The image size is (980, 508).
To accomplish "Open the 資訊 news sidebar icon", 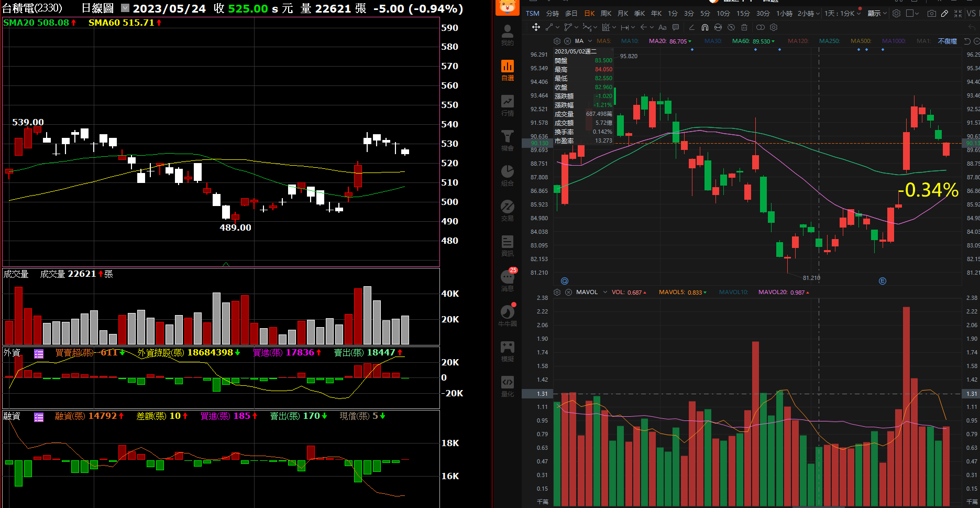I will pos(508,246).
